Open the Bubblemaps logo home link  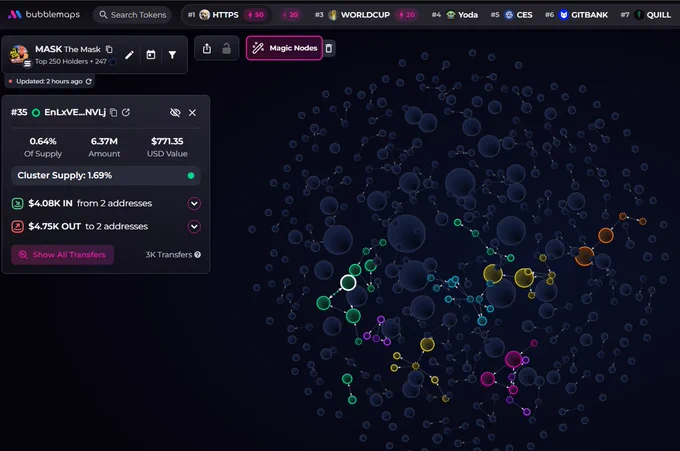coord(44,14)
